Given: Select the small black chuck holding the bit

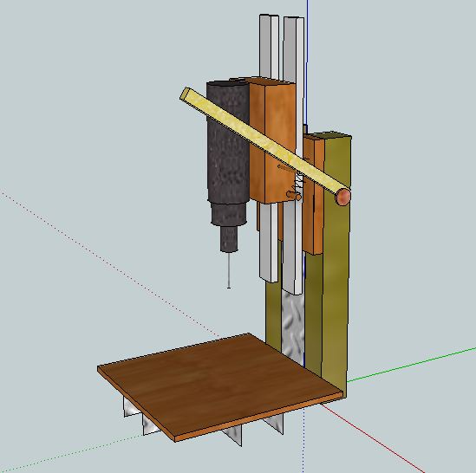Looking at the screenshot, I should [229, 239].
